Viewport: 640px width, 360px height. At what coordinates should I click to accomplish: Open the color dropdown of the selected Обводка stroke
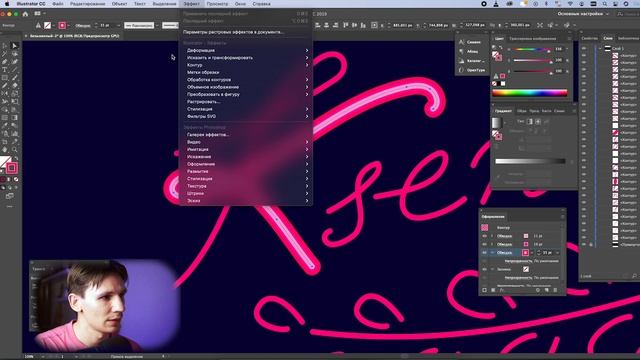[x=532, y=253]
